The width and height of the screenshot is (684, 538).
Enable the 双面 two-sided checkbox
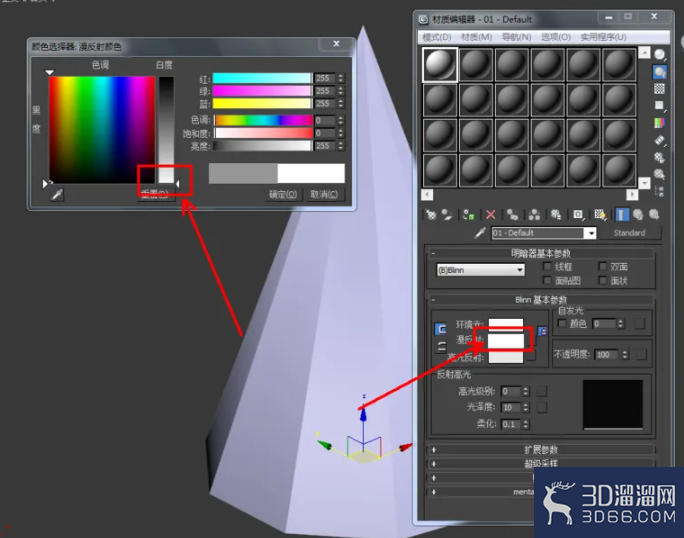[x=602, y=266]
